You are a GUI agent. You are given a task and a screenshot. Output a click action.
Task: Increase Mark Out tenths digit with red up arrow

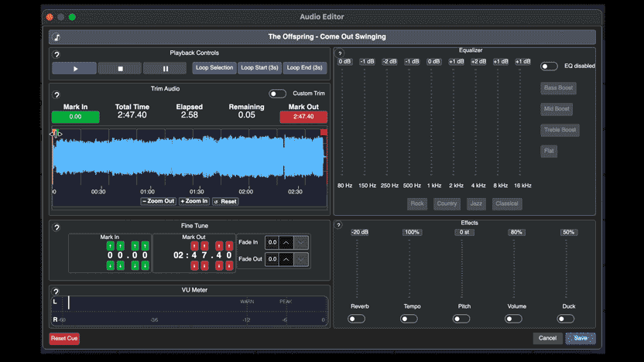click(x=219, y=246)
